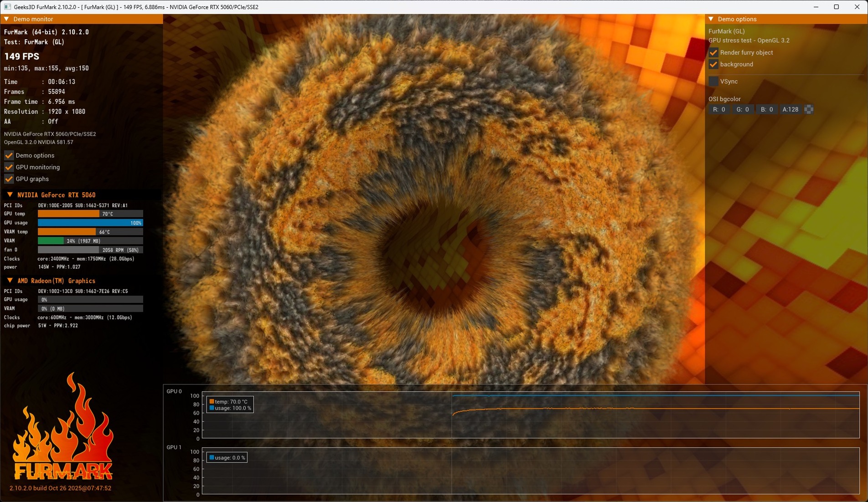868x502 pixels.
Task: Uncheck the Demo options checkbox
Action: tap(9, 155)
